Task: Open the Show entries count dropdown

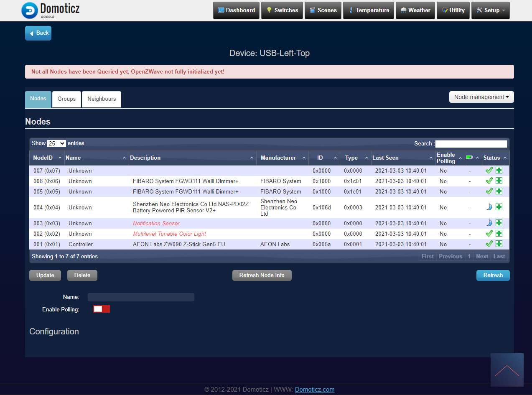Action: coord(56,143)
